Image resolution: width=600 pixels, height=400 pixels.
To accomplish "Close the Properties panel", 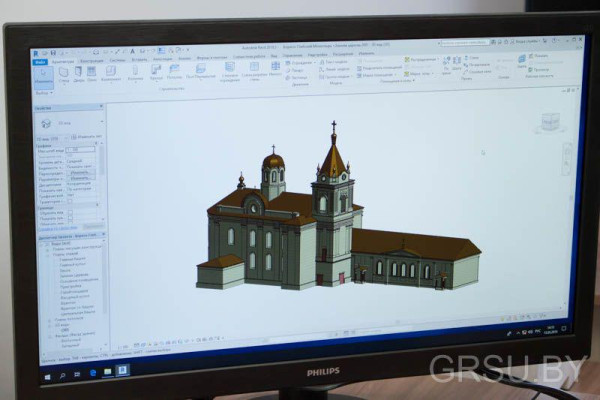I will (101, 106).
